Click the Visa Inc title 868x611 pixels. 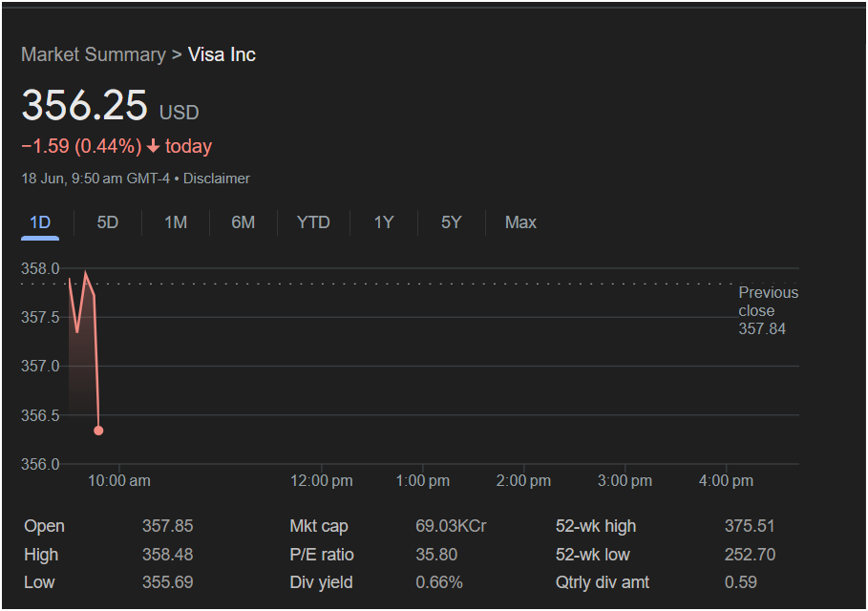pos(222,54)
